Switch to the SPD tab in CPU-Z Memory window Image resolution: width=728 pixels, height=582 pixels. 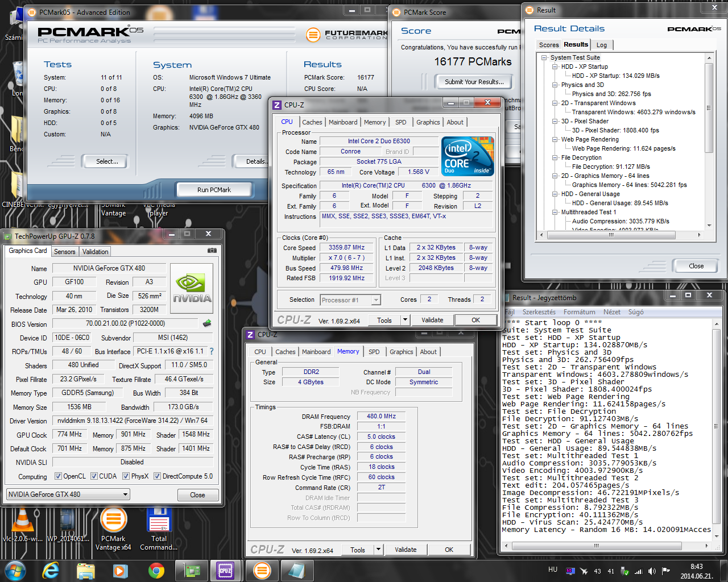374,352
